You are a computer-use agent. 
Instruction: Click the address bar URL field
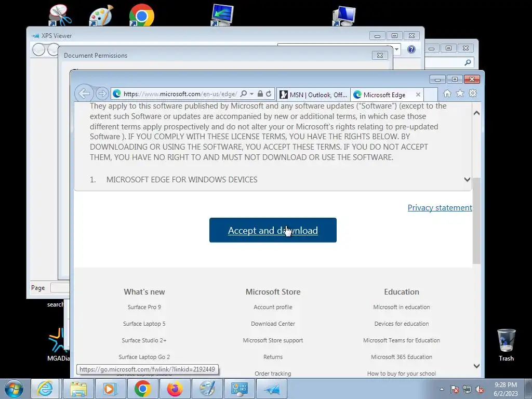click(x=180, y=94)
